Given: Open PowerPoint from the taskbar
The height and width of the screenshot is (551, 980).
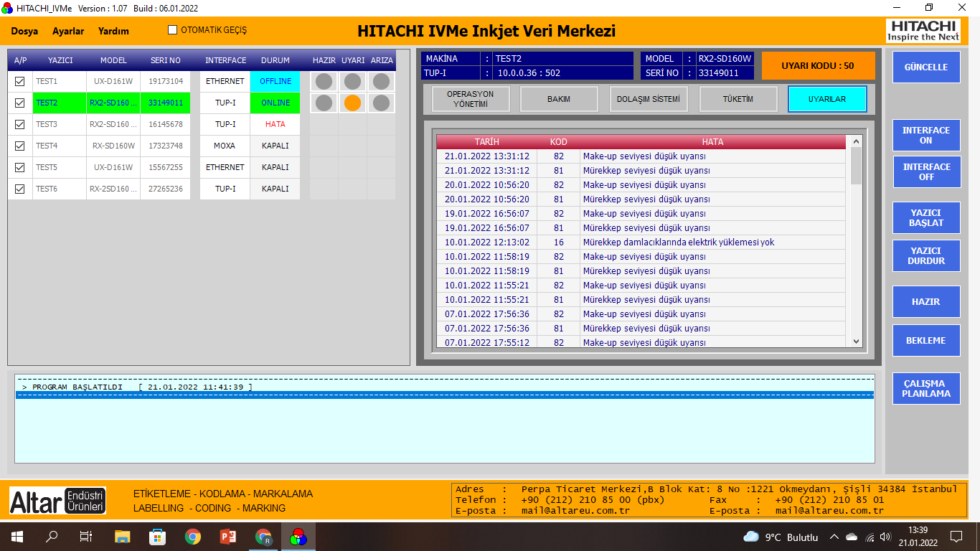Looking at the screenshot, I should (227, 537).
